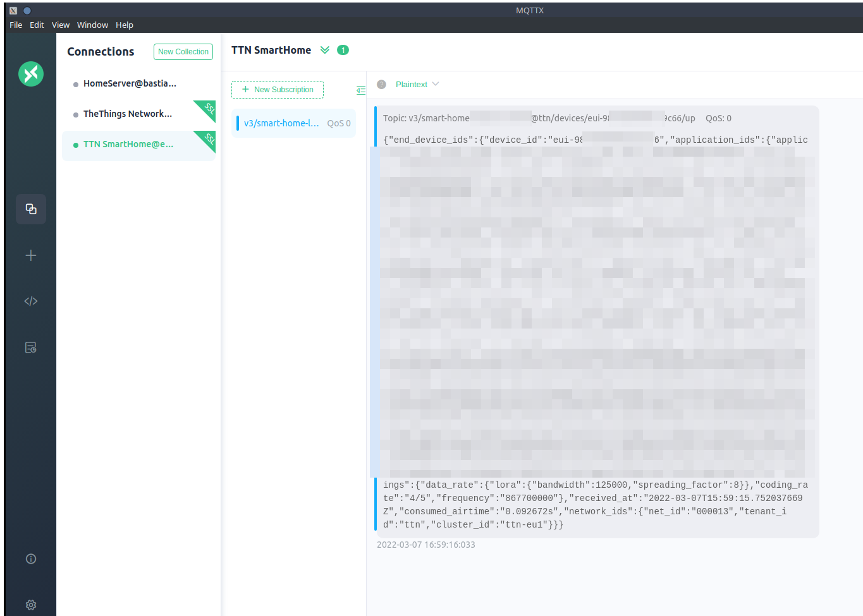Open the Connections panel icon in sidebar
This screenshot has width=863, height=616.
(30, 209)
